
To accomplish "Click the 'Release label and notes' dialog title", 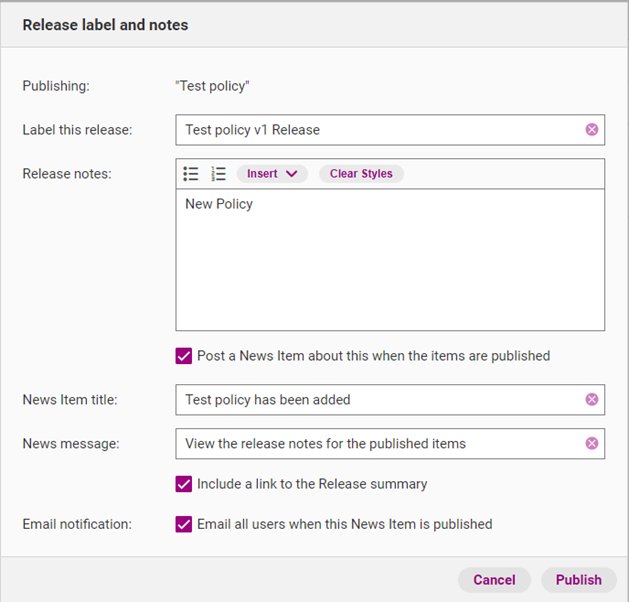I will [x=105, y=25].
